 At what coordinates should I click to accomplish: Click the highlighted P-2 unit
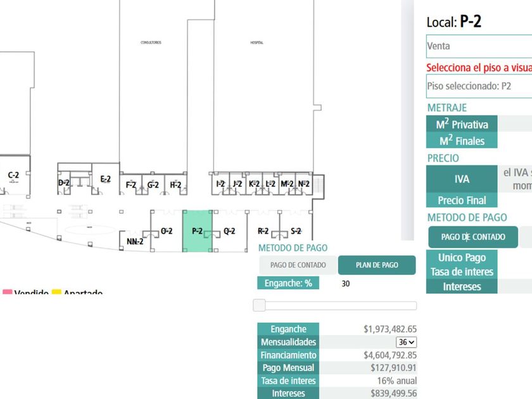click(x=198, y=231)
